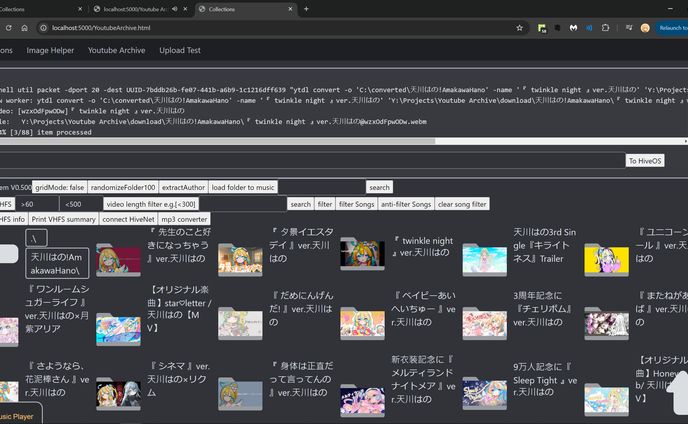Image resolution: width=688 pixels, height=424 pixels.
Task: Focus the <500 input field
Action: pyautogui.click(x=81, y=204)
